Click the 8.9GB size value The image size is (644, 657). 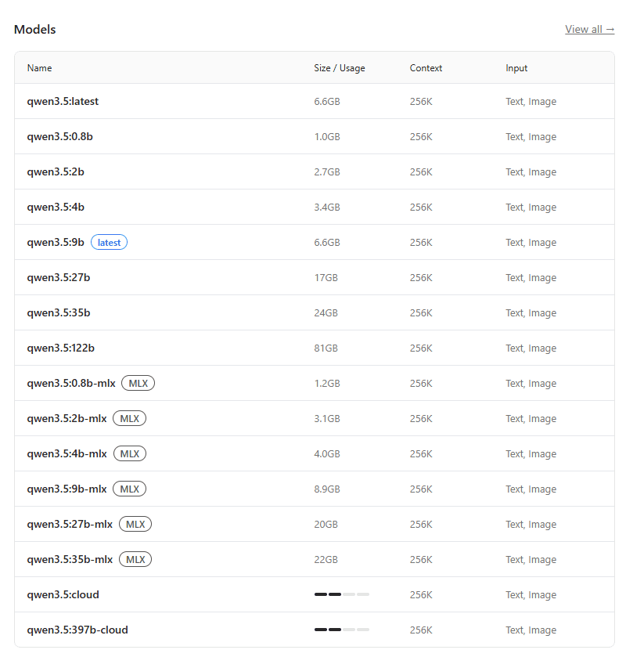click(327, 489)
